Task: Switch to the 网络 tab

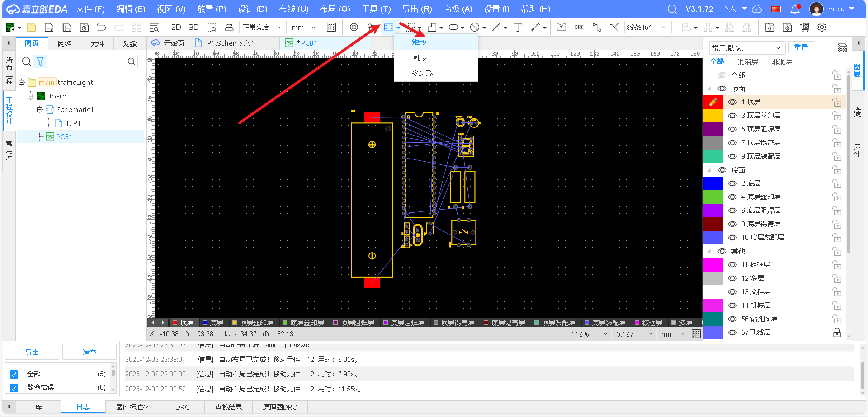Action: [x=65, y=43]
